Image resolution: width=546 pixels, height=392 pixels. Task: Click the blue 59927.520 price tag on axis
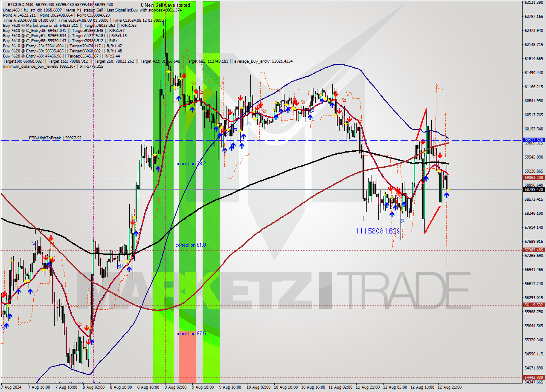pos(534,140)
